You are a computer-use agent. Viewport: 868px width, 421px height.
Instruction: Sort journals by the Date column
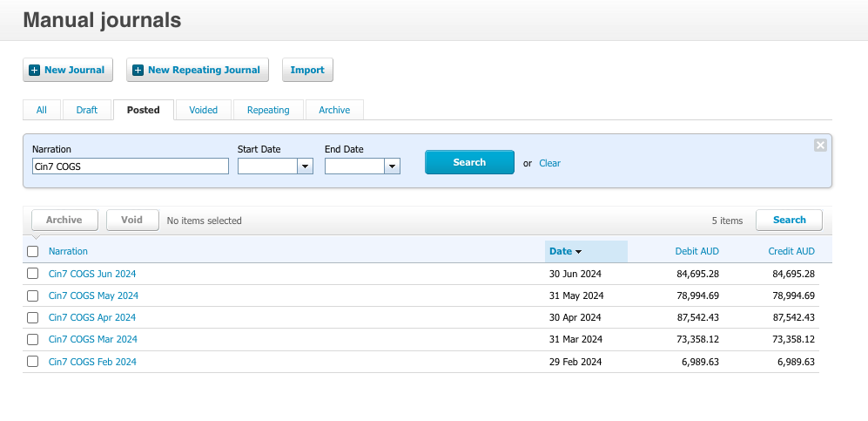coord(565,251)
